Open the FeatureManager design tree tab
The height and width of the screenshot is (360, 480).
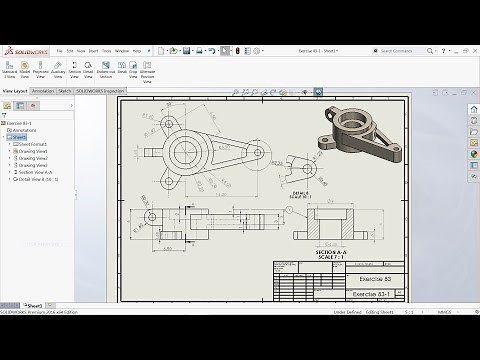7,106
